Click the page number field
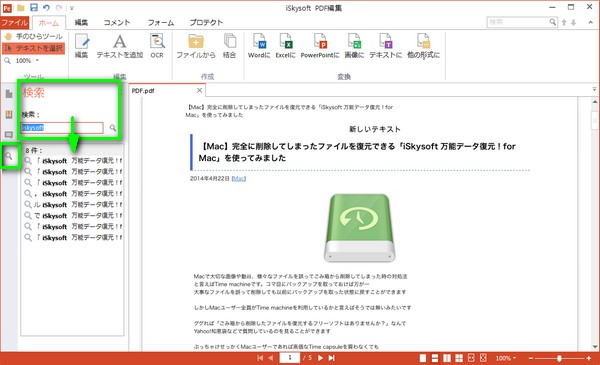The height and width of the screenshot is (365, 600). pos(290,358)
